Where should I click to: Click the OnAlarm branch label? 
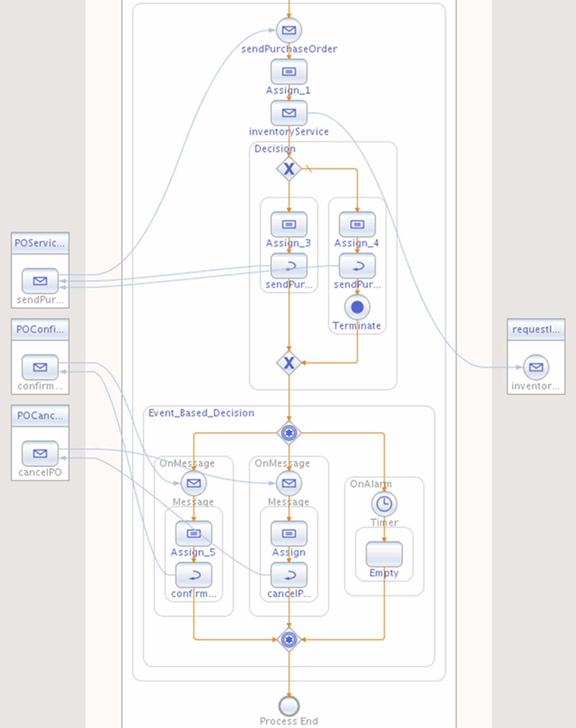[x=371, y=484]
